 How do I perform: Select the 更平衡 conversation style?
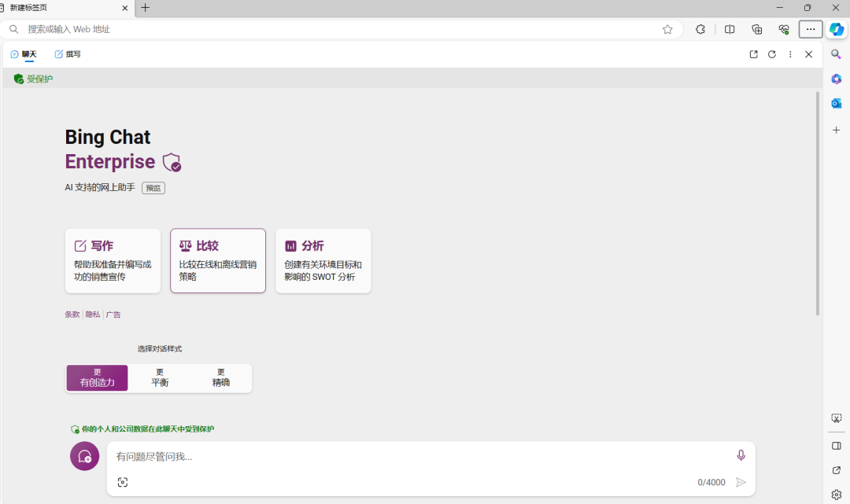click(160, 378)
